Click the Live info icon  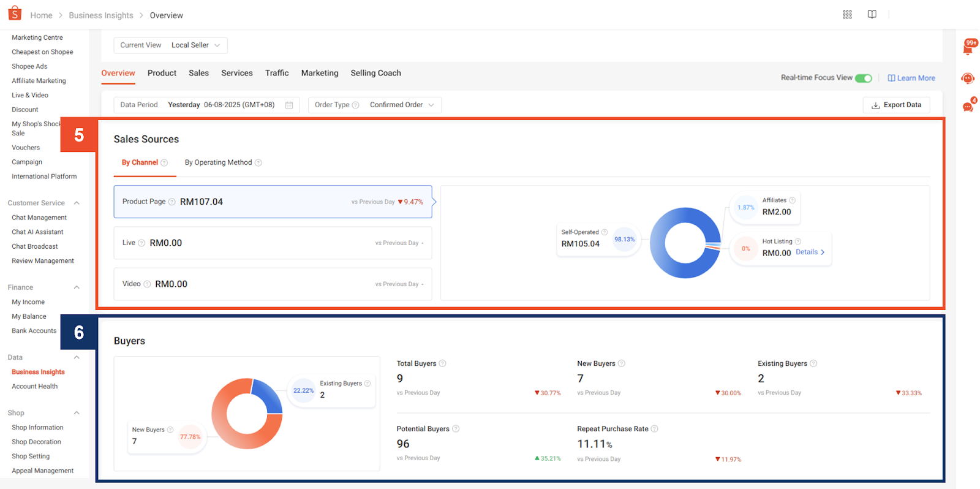pos(141,243)
